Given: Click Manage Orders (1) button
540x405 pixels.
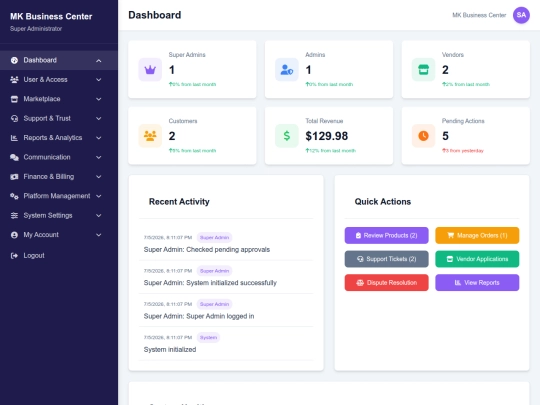Looking at the screenshot, I should 477,236.
